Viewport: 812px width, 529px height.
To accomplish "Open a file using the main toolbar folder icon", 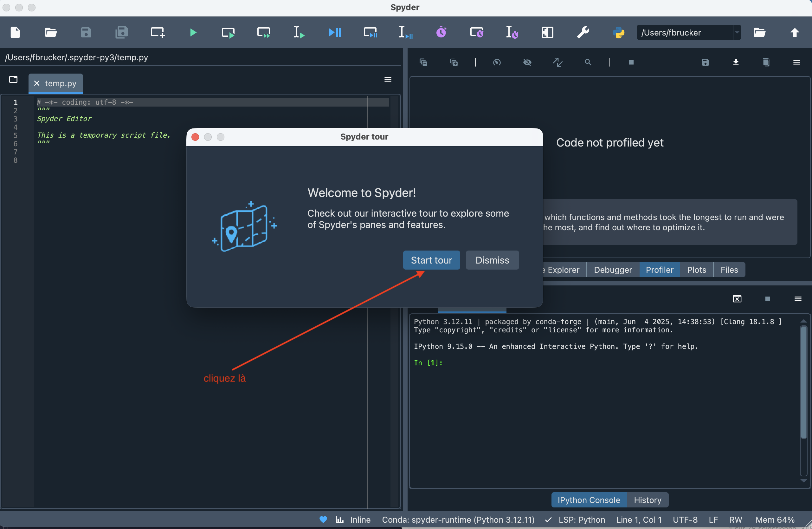I will [x=51, y=32].
